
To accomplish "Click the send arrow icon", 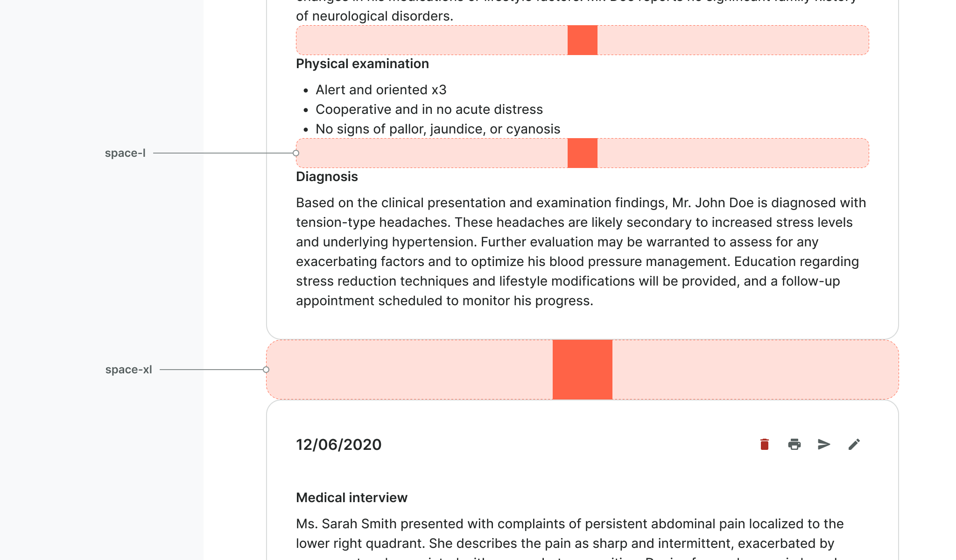I will tap(824, 444).
